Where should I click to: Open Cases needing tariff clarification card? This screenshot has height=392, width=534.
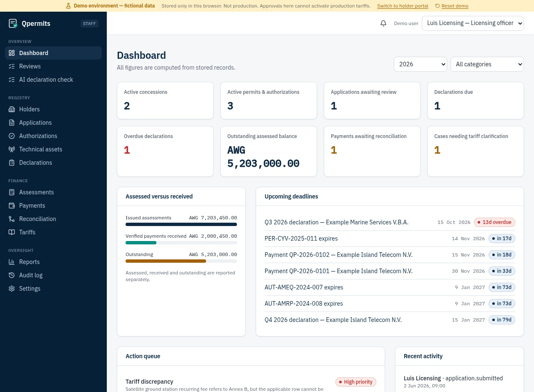476,151
